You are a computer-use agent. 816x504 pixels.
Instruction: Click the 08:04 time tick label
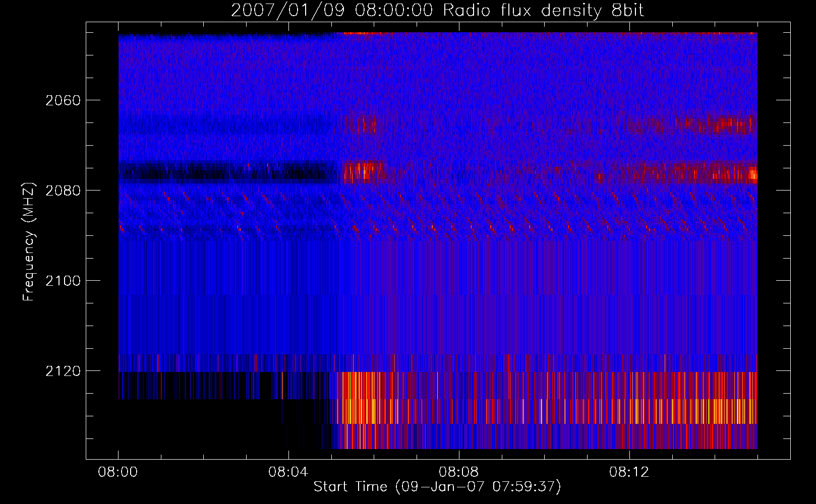point(288,472)
